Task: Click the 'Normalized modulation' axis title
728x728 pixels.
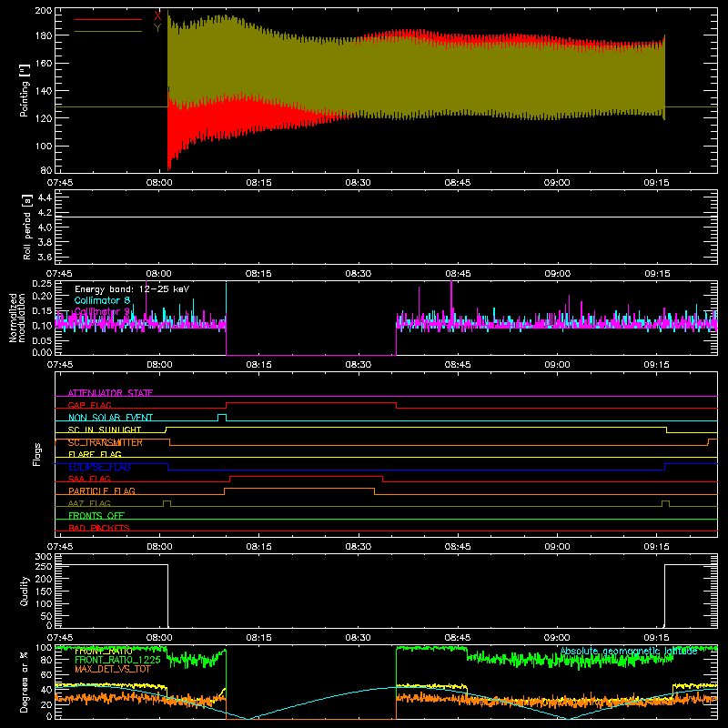Action: click(x=17, y=318)
